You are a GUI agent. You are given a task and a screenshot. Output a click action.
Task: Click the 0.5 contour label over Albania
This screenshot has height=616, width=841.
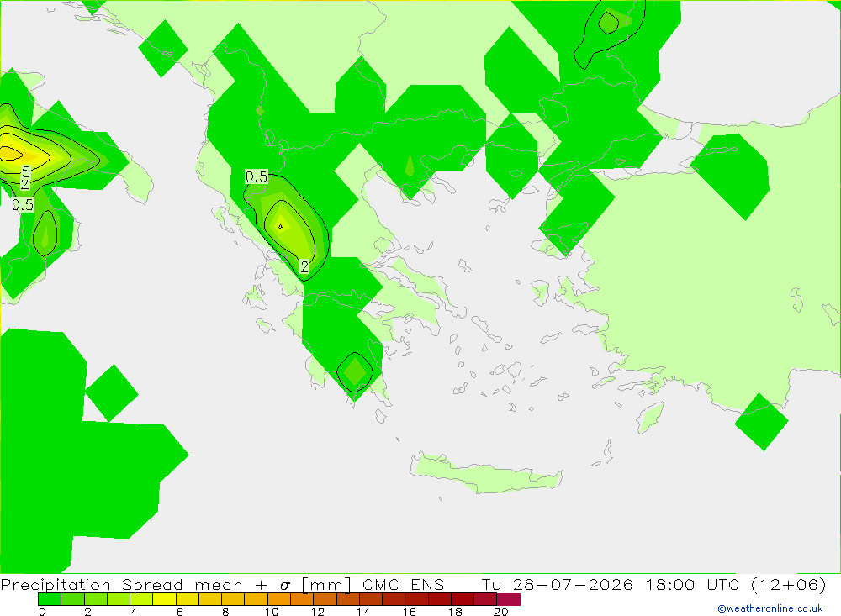point(257,177)
